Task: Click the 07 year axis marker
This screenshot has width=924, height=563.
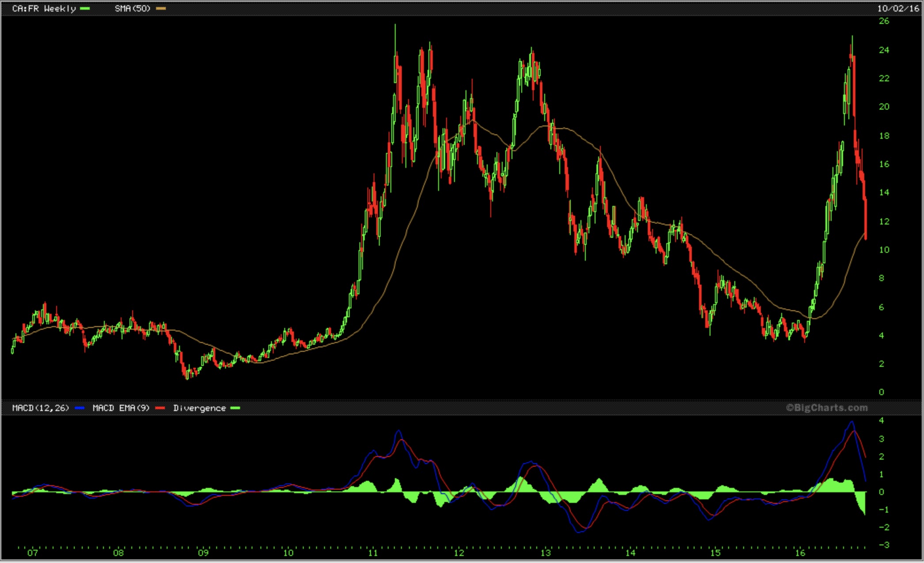Action: 33,553
